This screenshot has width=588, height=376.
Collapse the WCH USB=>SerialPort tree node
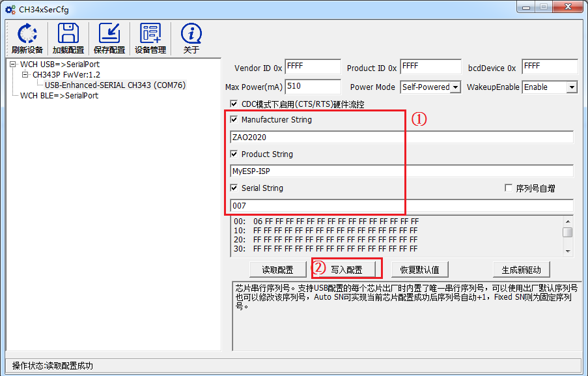point(14,65)
